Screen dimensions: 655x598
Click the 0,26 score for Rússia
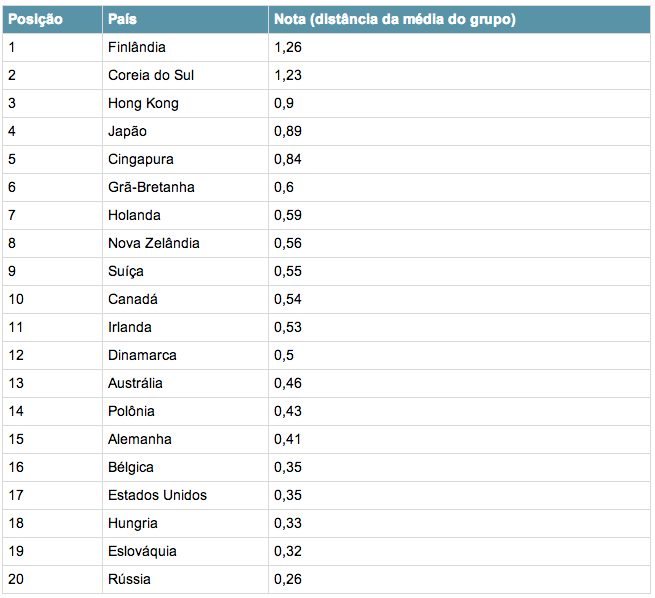(288, 579)
